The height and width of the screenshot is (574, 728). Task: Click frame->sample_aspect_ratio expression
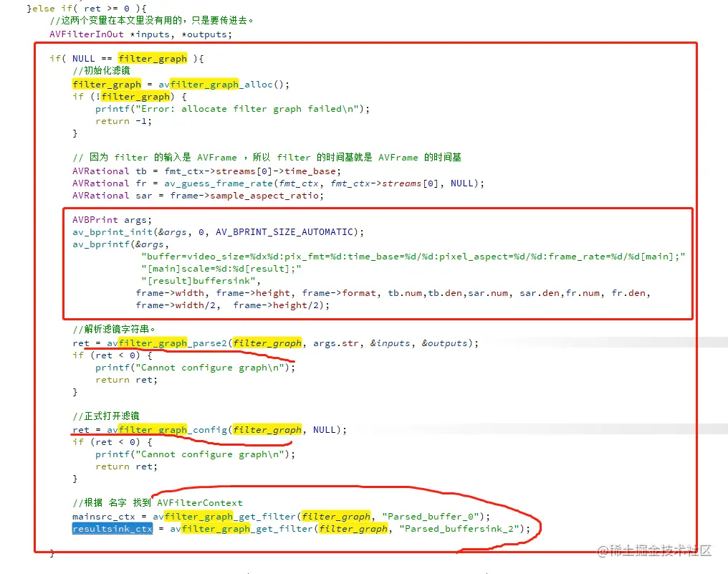point(244,196)
